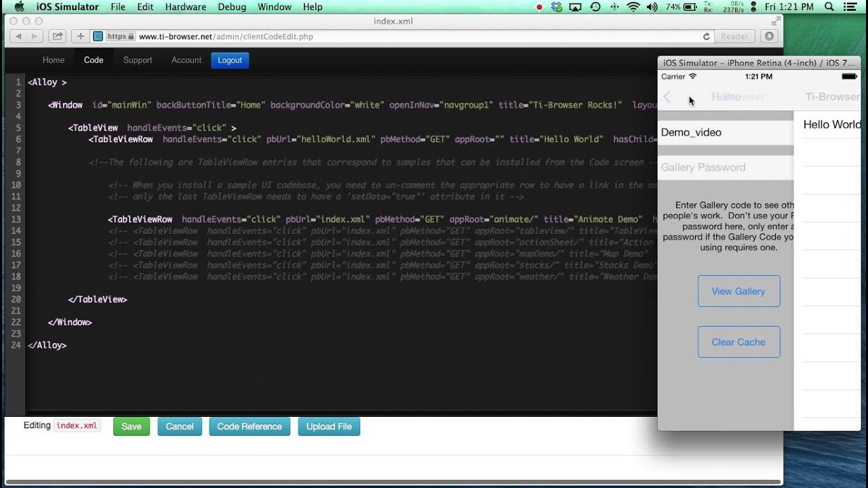The width and height of the screenshot is (868, 488).
Task: Click the clock showing Fri 1:21 PM
Action: pos(789,7)
